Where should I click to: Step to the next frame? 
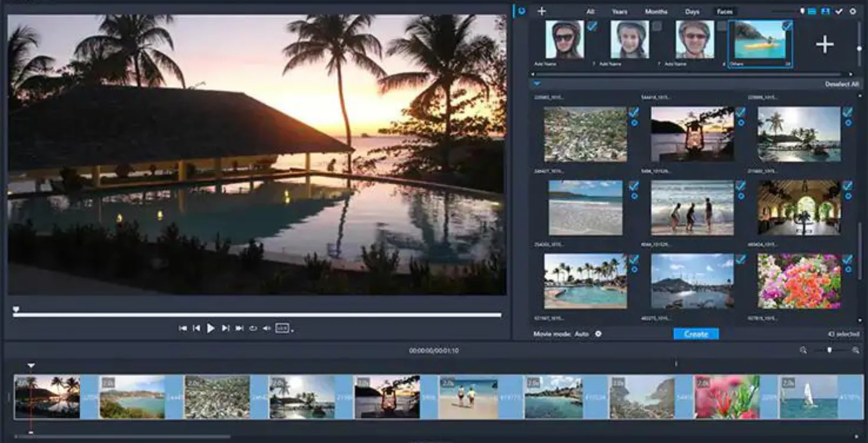click(225, 328)
